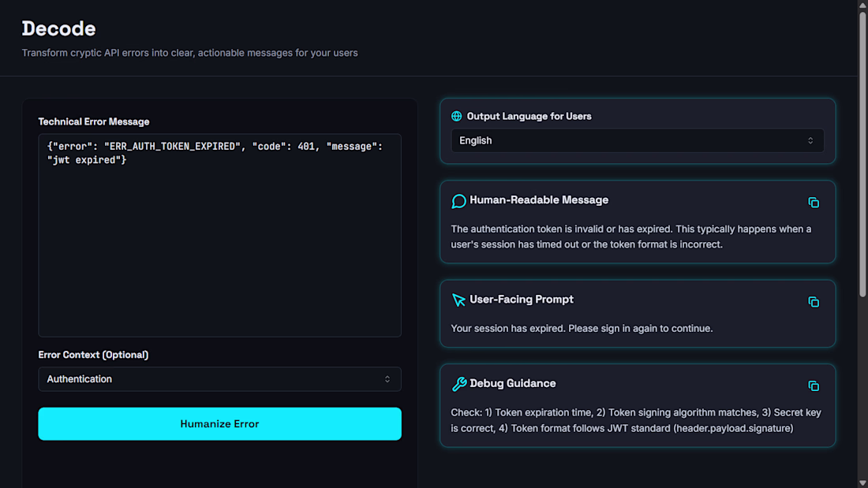Click the chevron arrows on the English selector
This screenshot has height=488, width=868.
(810, 140)
